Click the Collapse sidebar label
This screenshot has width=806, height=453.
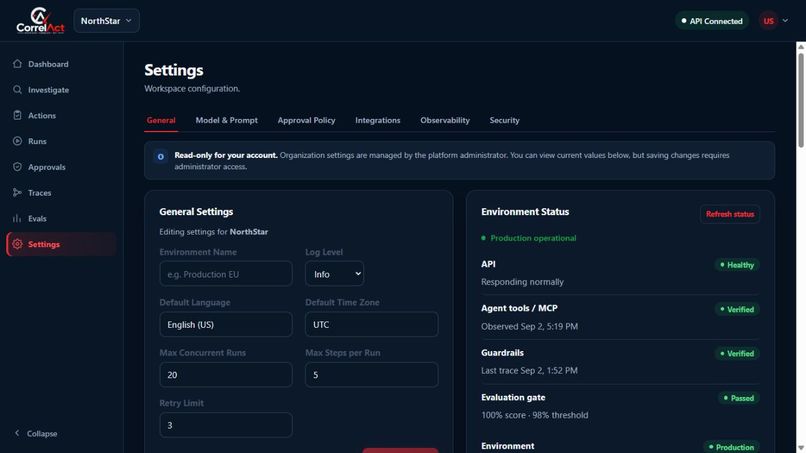tap(42, 433)
